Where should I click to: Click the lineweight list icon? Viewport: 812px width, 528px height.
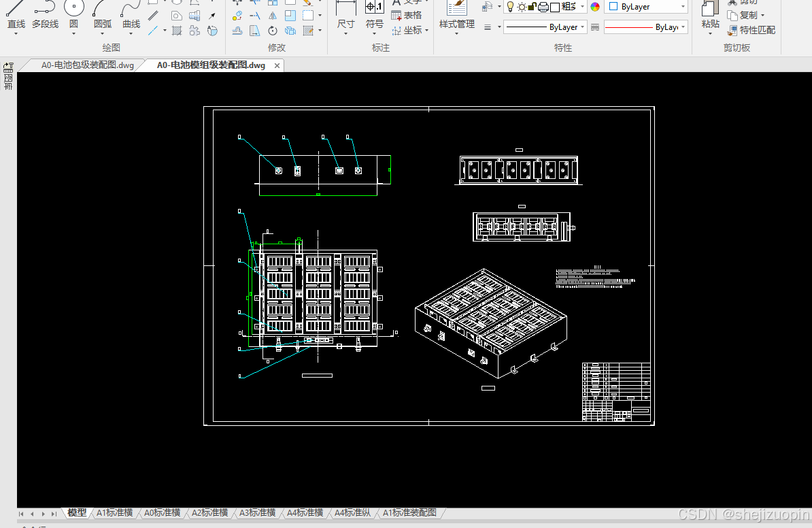click(595, 27)
